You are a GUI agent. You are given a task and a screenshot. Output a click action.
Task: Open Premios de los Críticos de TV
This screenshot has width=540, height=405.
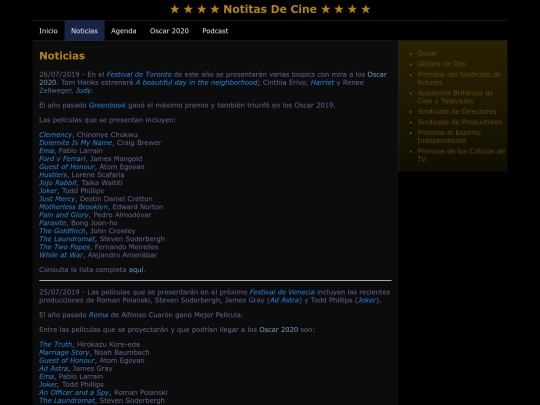461,155
